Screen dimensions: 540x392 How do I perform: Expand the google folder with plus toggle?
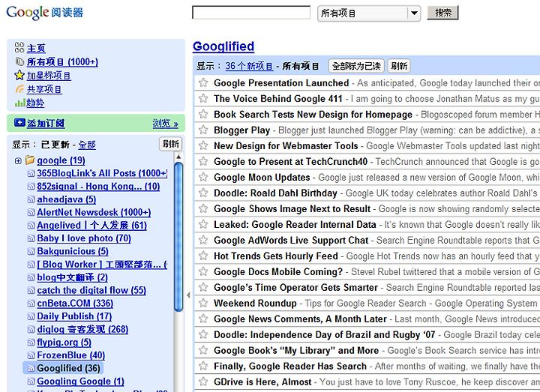click(x=18, y=160)
